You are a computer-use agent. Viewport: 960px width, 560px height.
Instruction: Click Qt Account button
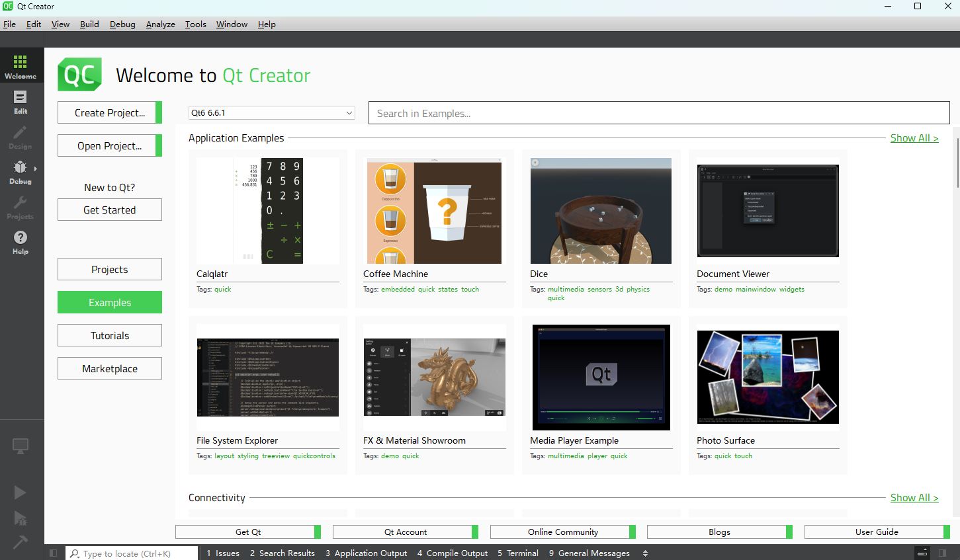point(406,532)
